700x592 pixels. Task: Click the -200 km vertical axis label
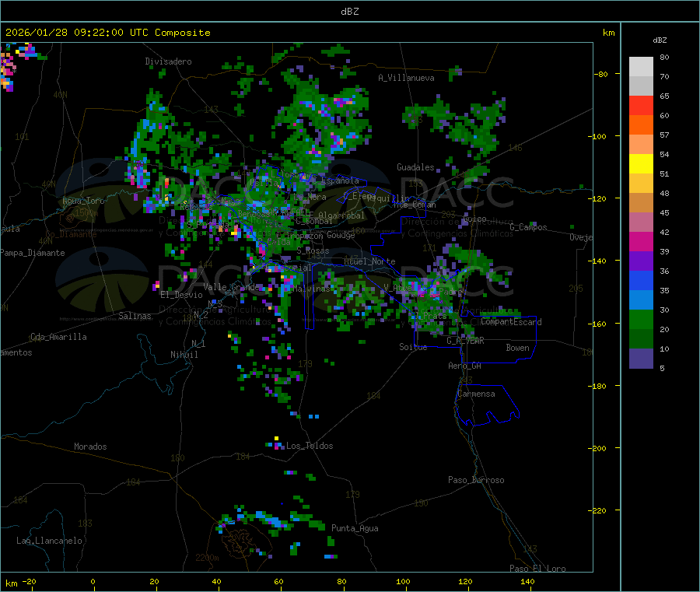(597, 448)
